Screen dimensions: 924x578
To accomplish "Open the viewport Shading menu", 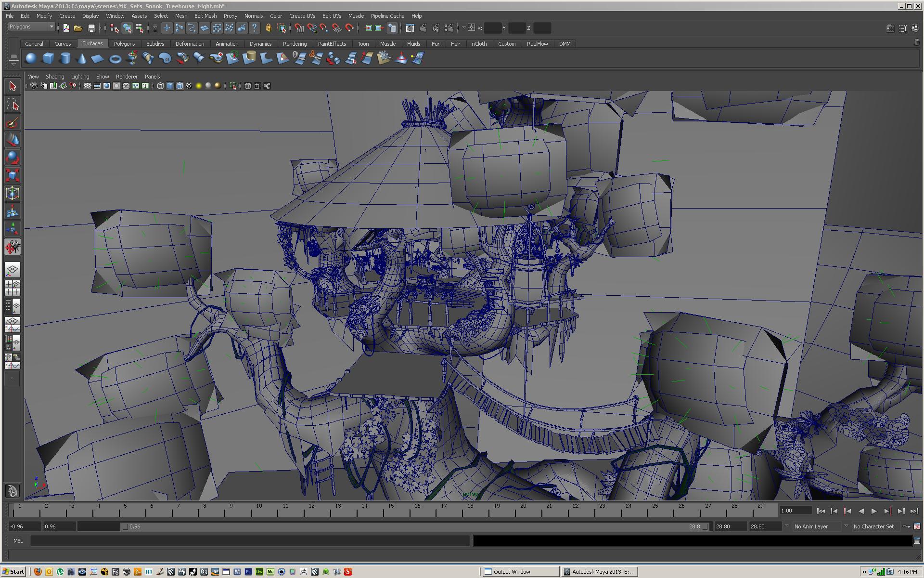I will (x=54, y=77).
